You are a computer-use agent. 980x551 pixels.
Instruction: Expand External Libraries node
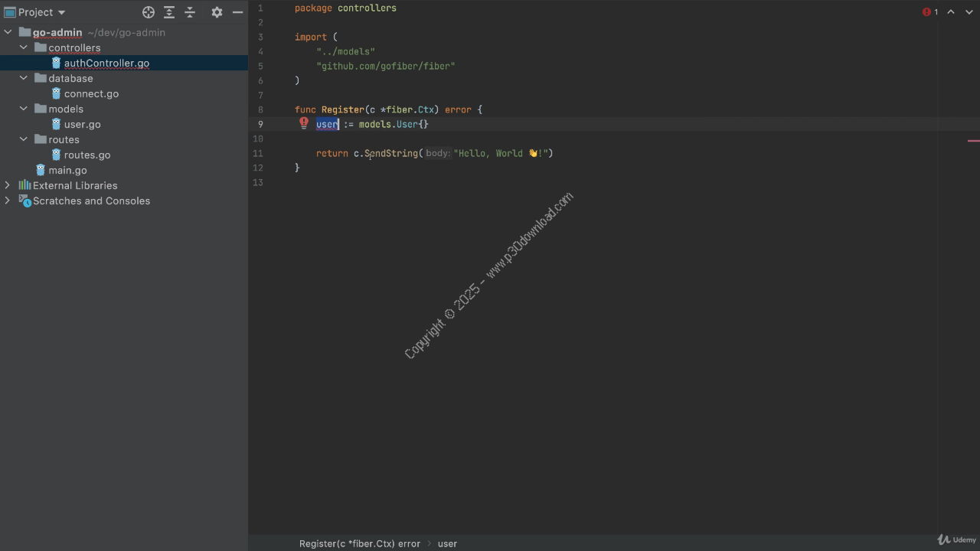coord(8,185)
